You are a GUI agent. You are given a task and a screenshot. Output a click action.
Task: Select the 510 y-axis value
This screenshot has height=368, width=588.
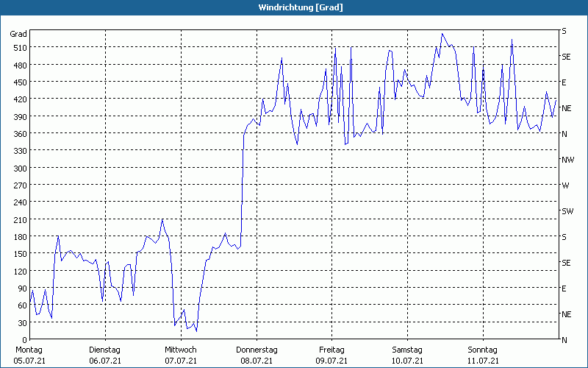point(21,48)
